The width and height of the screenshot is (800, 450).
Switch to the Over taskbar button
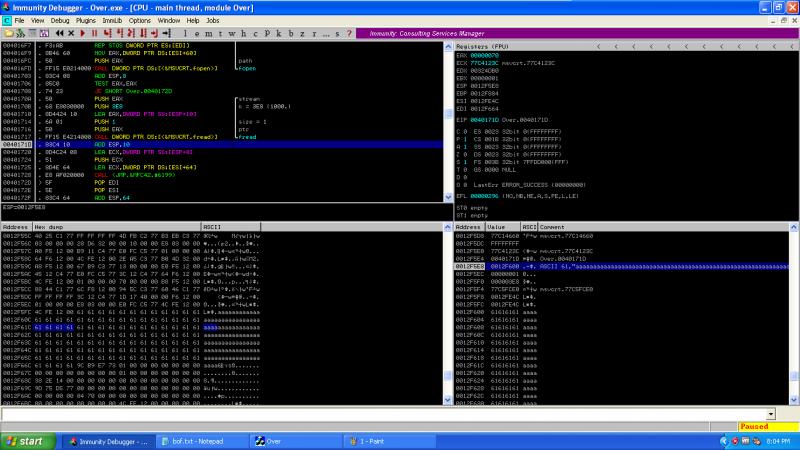(294, 441)
